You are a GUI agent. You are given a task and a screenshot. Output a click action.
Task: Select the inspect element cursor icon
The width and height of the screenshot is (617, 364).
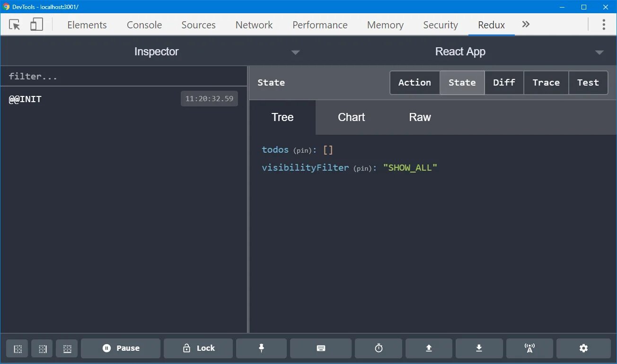pos(15,25)
